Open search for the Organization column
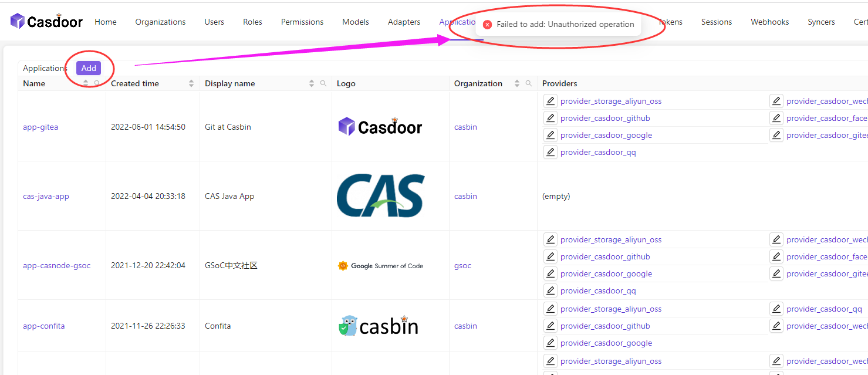The height and width of the screenshot is (375, 868). [527, 83]
